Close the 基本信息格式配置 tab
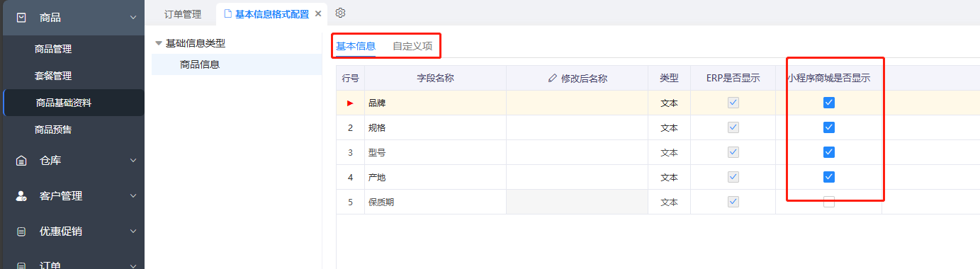The width and height of the screenshot is (980, 269). click(318, 13)
